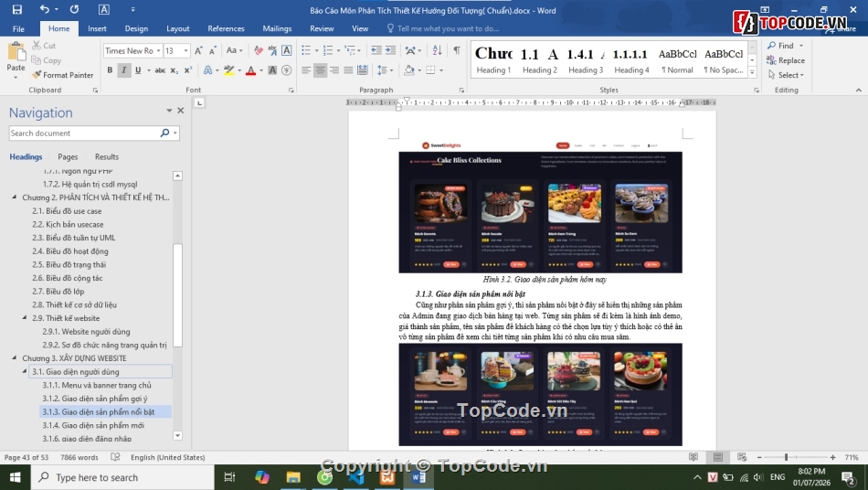Collapse Chương 2 heading in Navigation

[x=15, y=197]
